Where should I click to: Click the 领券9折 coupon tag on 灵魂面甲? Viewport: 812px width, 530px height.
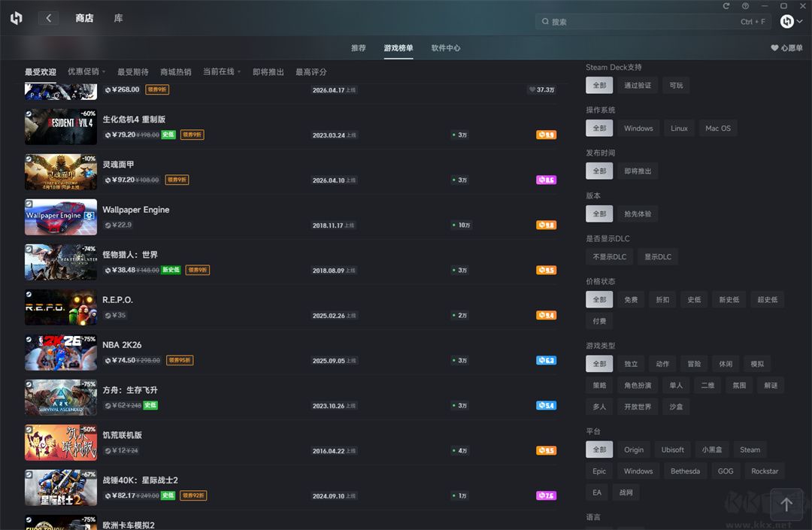click(177, 180)
